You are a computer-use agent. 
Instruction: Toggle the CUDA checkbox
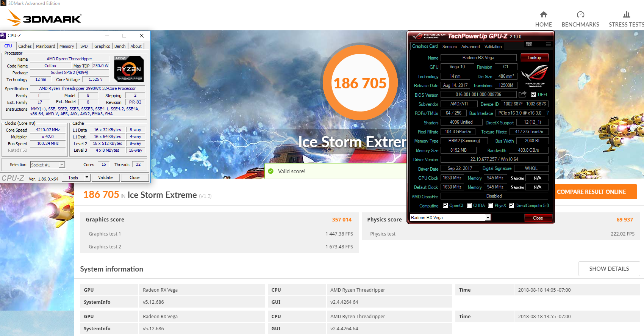pyautogui.click(x=469, y=206)
